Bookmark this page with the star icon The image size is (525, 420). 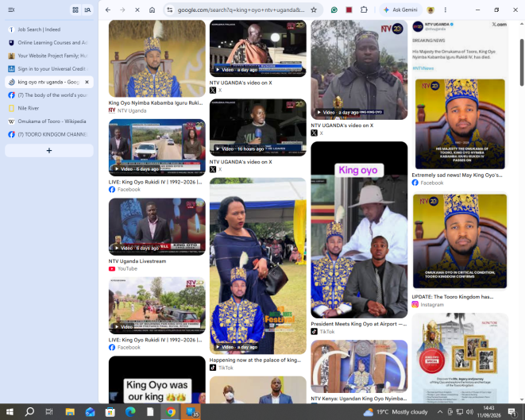tap(314, 10)
